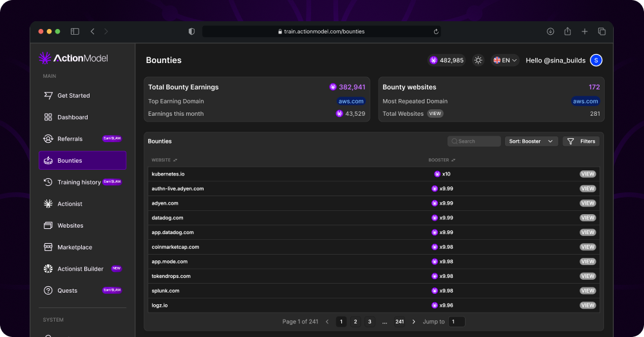
Task: Click the Actionist Builder icon
Action: pyautogui.click(x=48, y=269)
